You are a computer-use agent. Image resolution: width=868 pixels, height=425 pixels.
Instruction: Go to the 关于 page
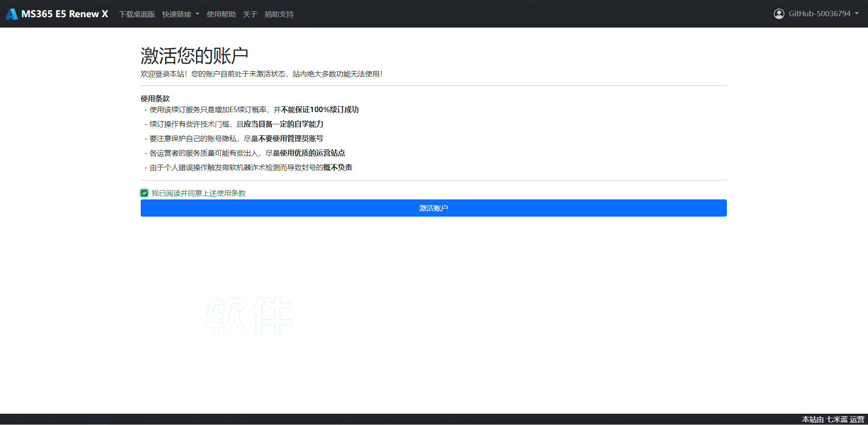click(250, 14)
